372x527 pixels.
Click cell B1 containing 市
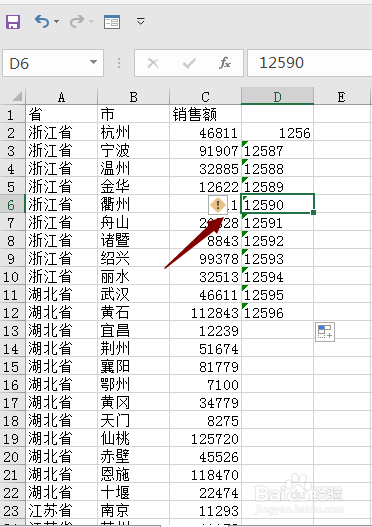[133, 115]
